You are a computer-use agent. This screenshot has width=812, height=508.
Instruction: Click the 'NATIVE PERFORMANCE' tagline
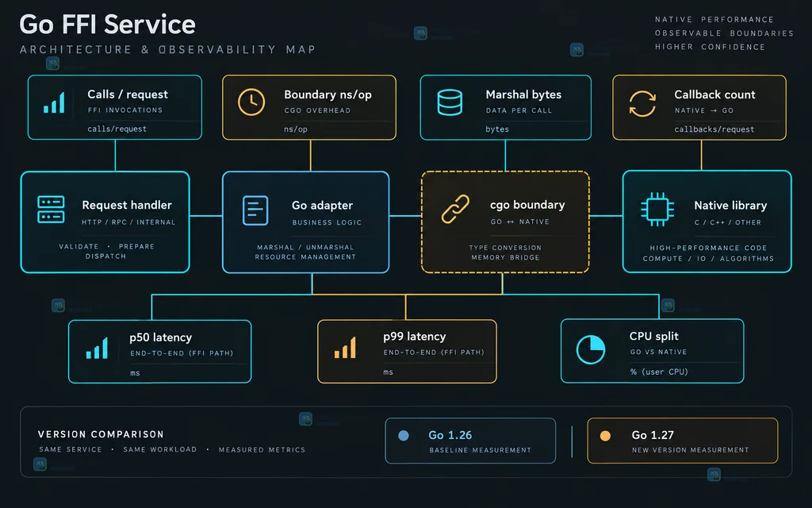tap(714, 20)
